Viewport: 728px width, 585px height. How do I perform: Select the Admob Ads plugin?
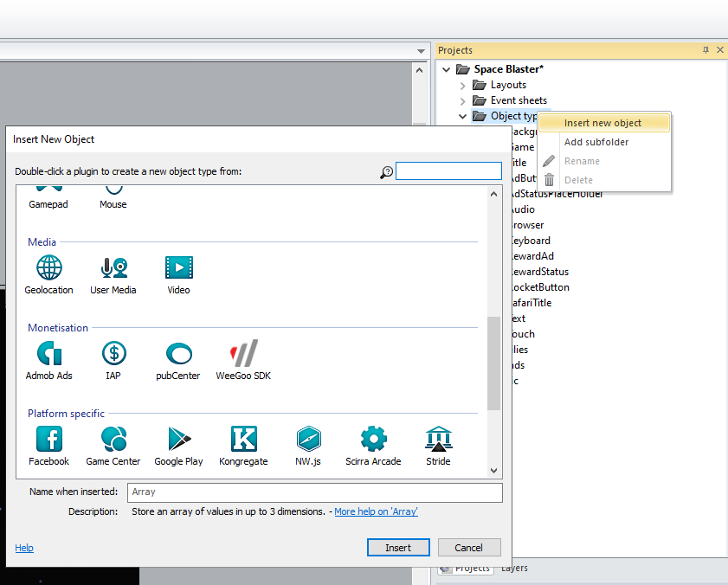point(49,353)
